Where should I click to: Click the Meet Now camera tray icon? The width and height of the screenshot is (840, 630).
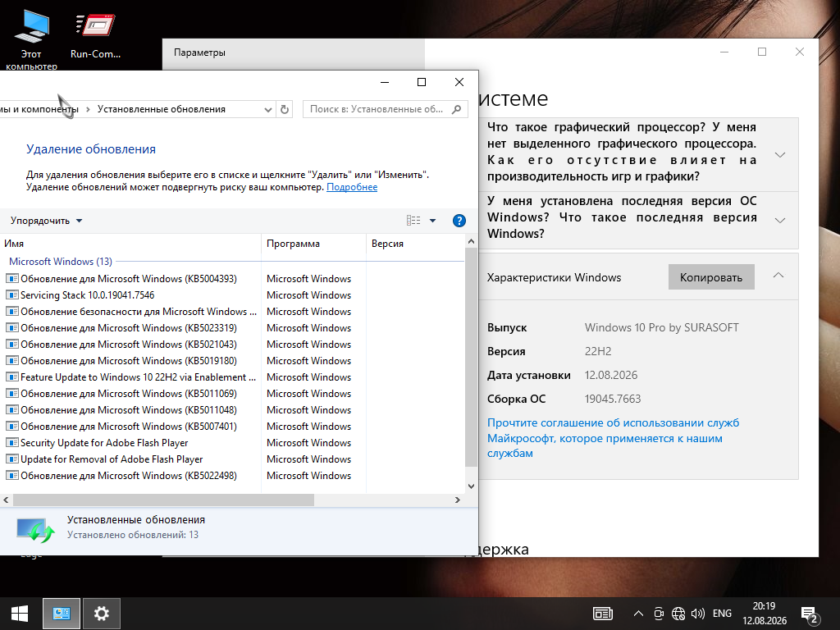click(659, 614)
